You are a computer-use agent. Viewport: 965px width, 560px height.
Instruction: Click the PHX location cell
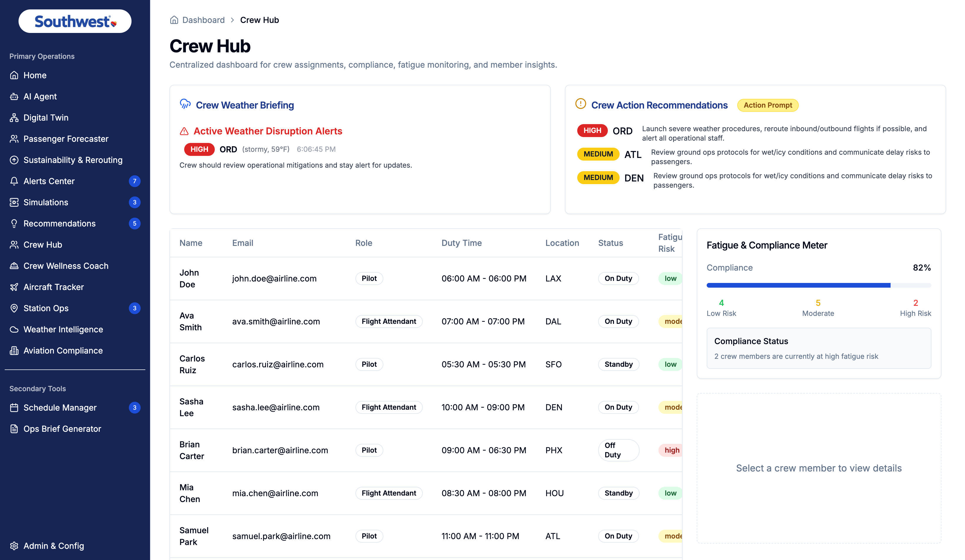(554, 450)
